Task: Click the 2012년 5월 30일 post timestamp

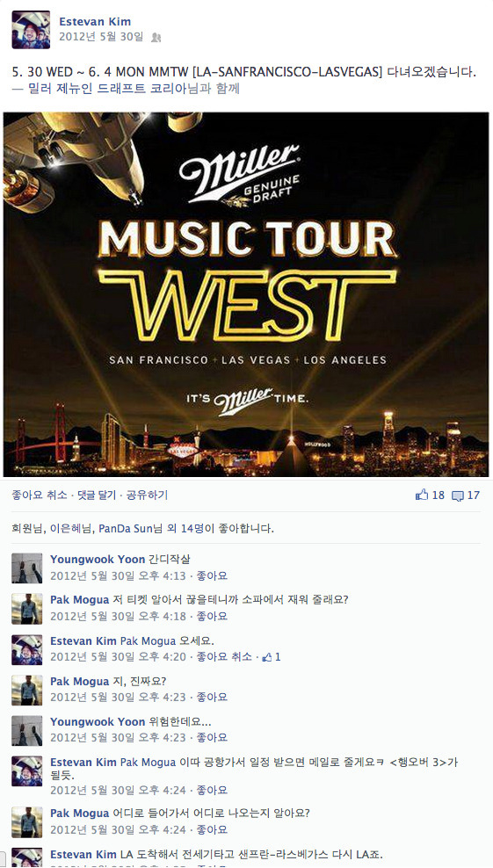Action: pos(101,37)
